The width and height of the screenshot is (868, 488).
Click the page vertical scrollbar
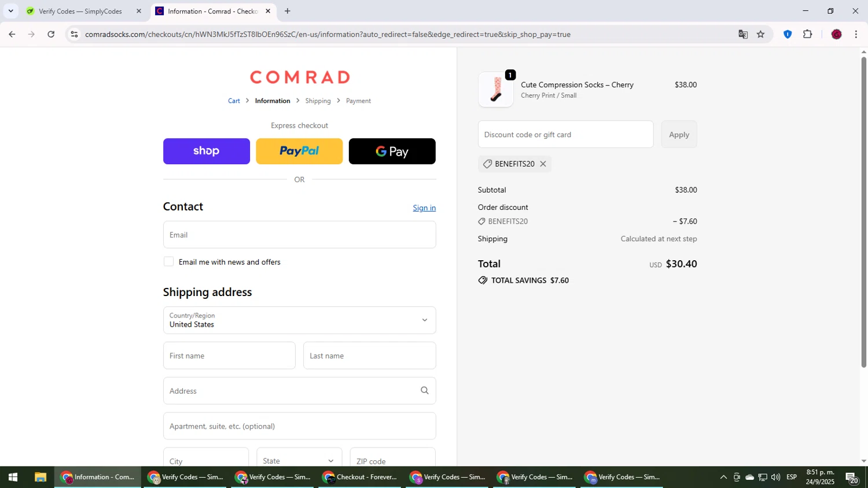[x=863, y=212]
